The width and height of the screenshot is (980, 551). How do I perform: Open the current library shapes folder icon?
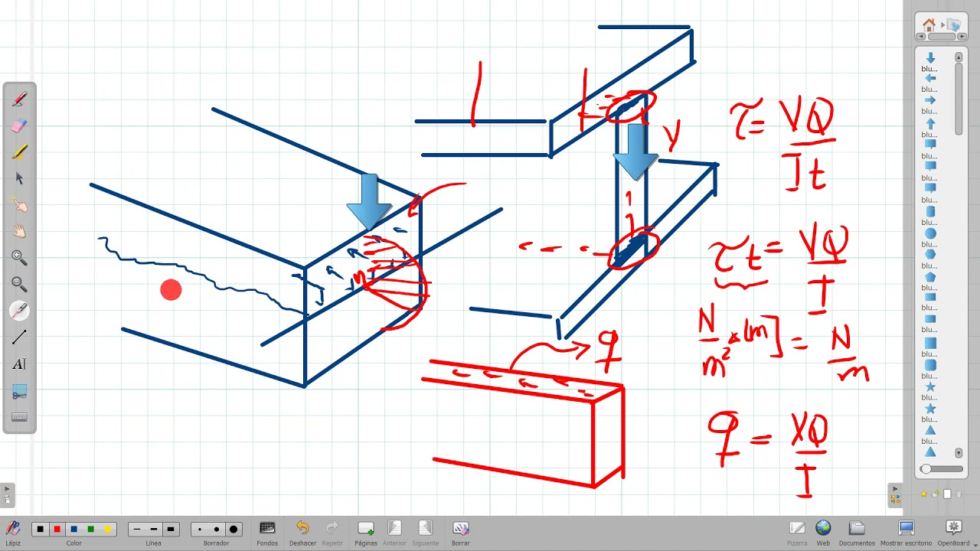click(955, 24)
